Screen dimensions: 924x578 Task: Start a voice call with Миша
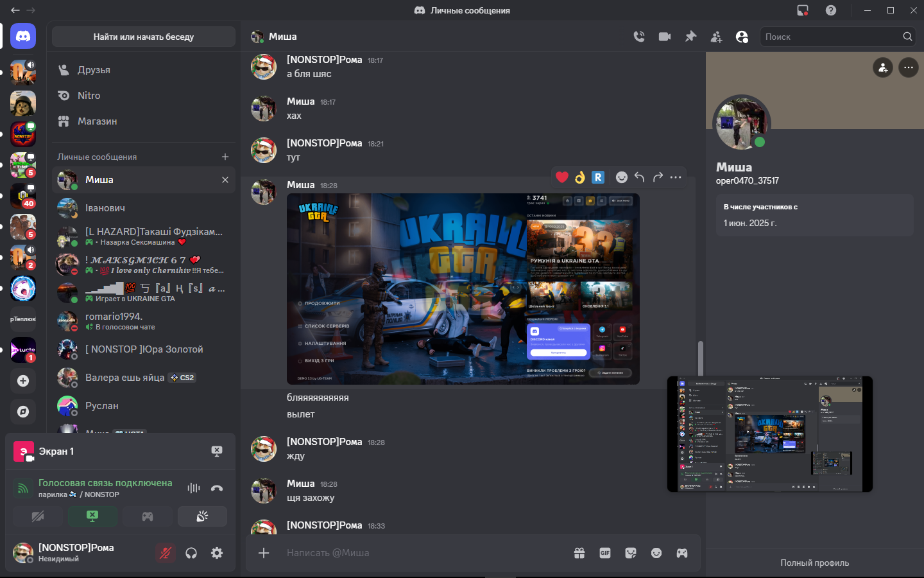click(x=639, y=37)
